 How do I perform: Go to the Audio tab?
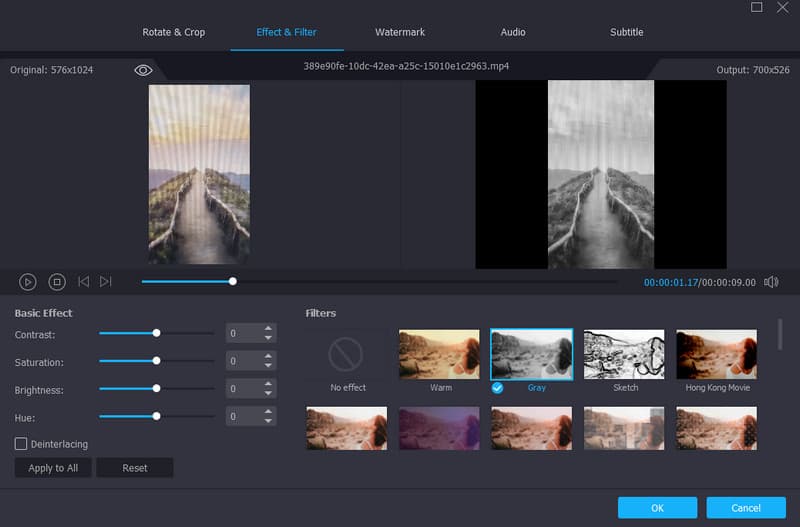click(513, 32)
